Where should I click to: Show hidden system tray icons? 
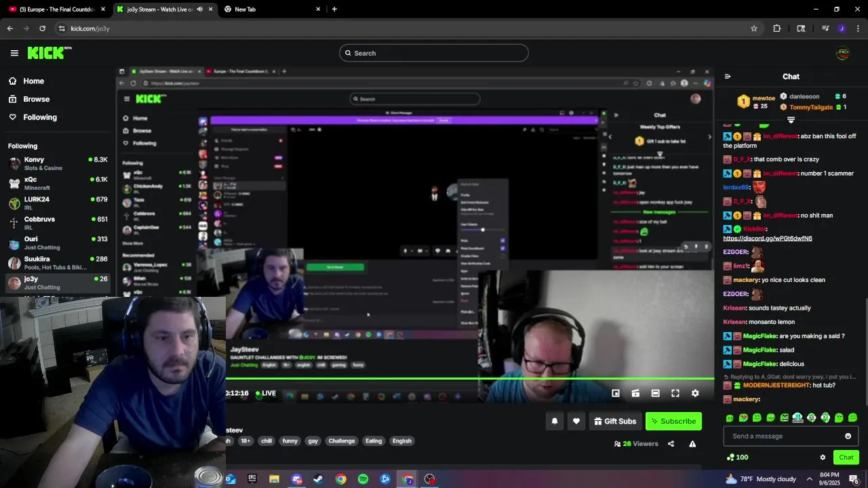[x=810, y=479]
